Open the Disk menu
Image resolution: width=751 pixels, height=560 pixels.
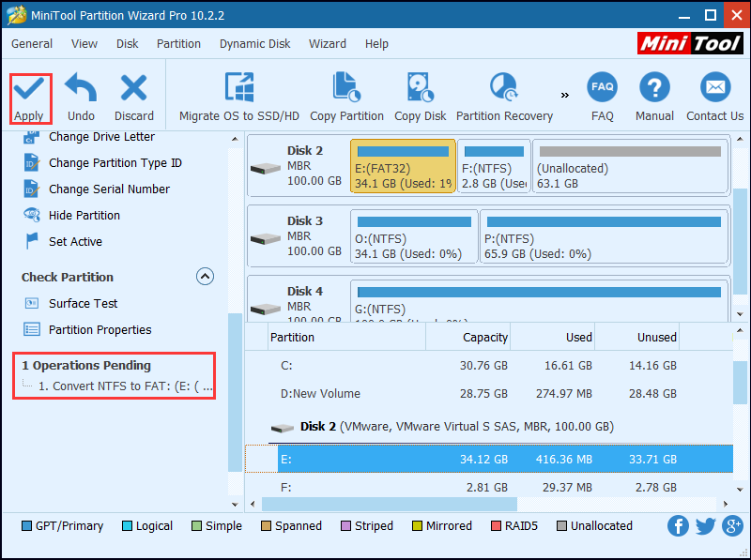(127, 43)
